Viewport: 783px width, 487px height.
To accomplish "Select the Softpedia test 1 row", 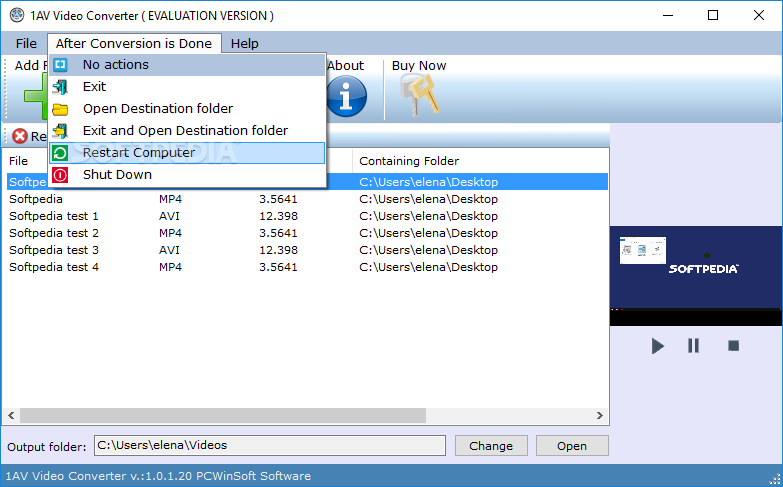I will pos(307,216).
